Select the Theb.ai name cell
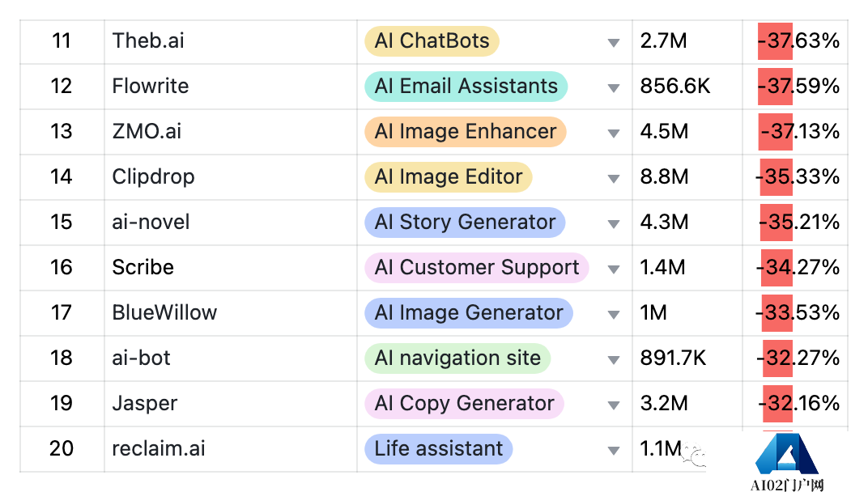 pyautogui.click(x=231, y=42)
